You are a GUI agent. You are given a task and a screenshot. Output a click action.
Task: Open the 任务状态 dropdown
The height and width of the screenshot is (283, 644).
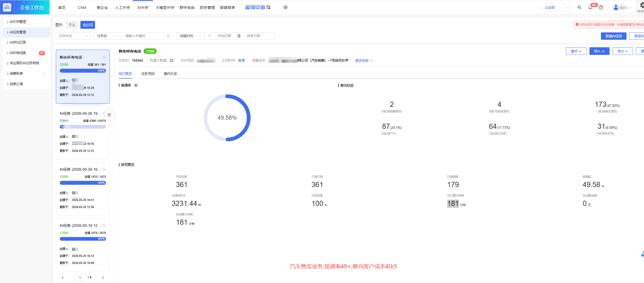click(73, 36)
